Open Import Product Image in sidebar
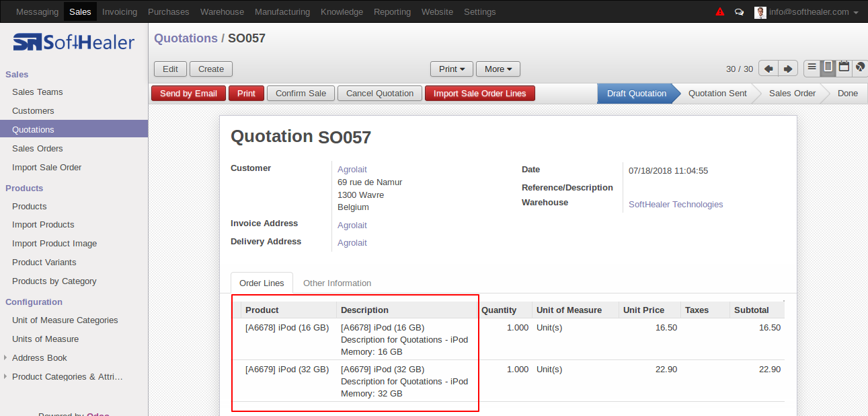The height and width of the screenshot is (416, 868). 54,244
